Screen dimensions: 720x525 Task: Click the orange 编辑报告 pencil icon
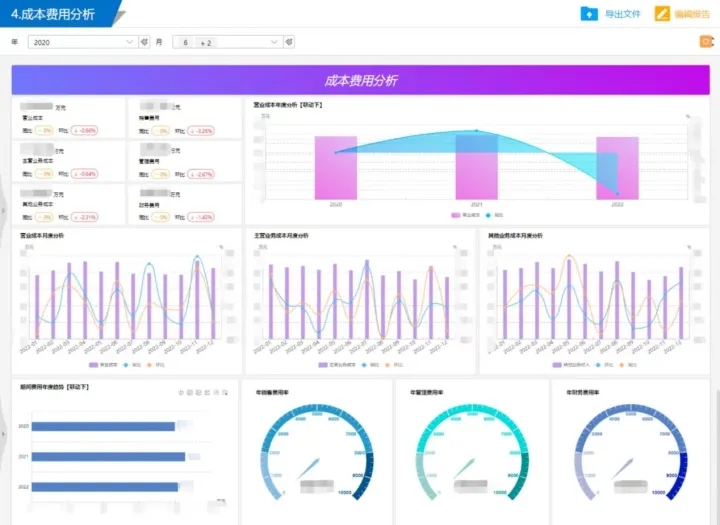point(662,14)
